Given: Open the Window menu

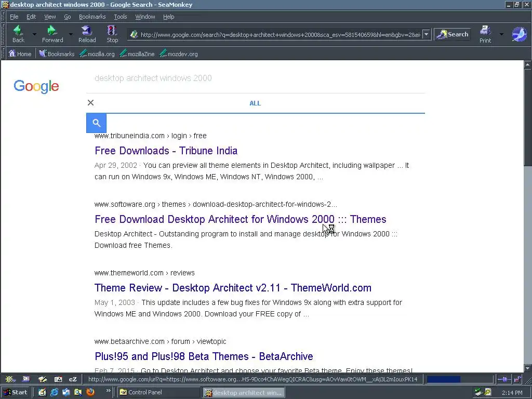Looking at the screenshot, I should 145,17.
